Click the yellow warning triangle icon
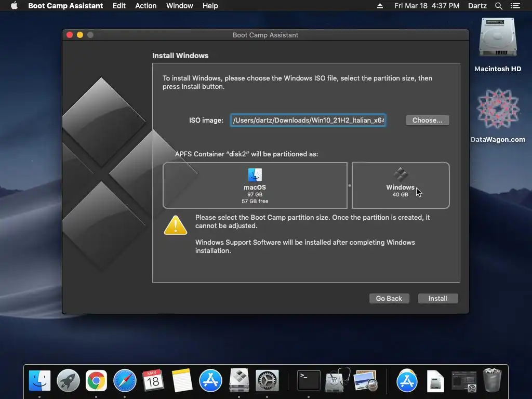 [176, 225]
